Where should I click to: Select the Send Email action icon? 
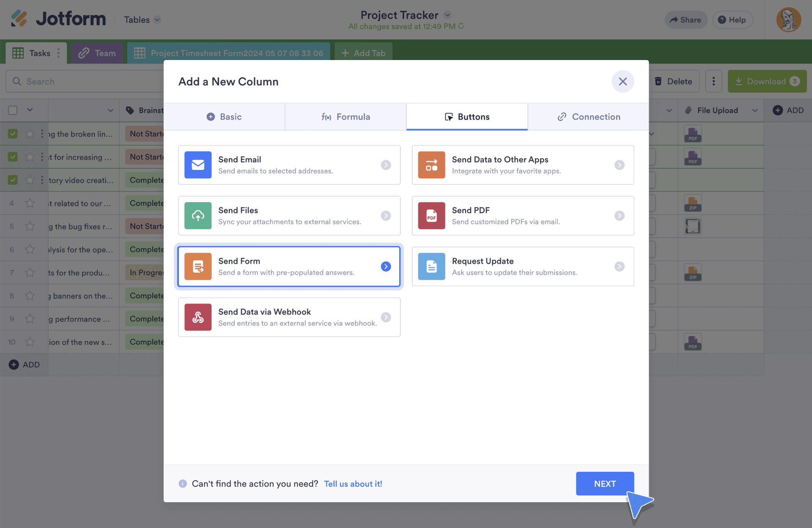click(x=198, y=165)
